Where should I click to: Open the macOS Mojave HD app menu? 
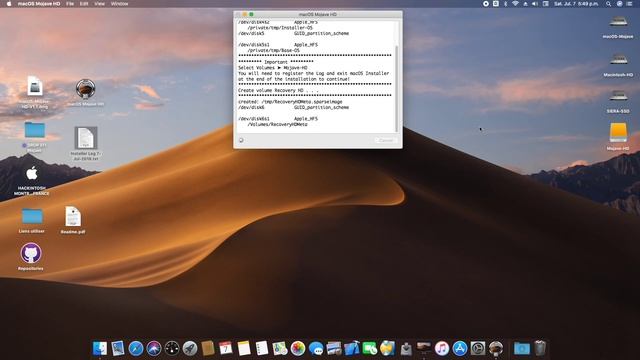(39, 4)
